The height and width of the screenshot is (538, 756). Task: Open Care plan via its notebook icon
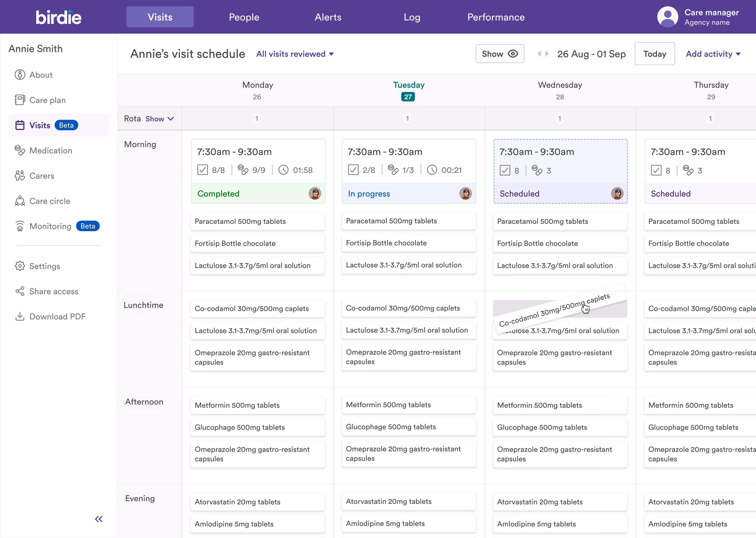tap(20, 100)
